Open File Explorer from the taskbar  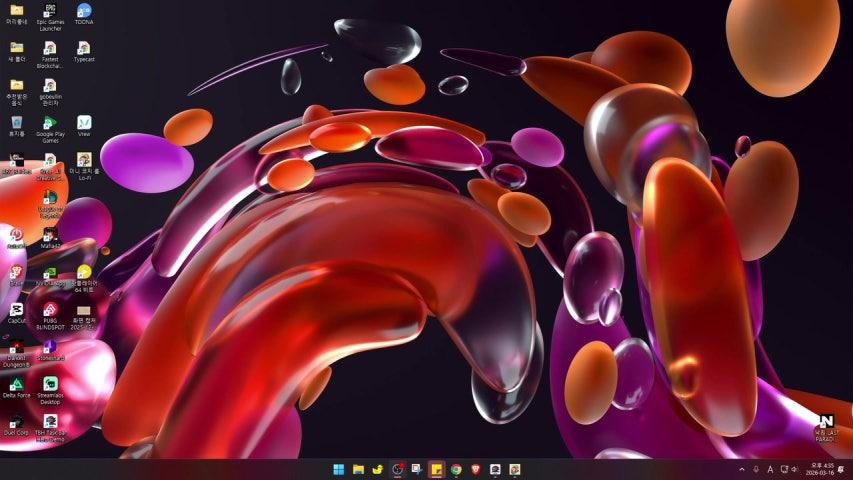click(x=358, y=469)
